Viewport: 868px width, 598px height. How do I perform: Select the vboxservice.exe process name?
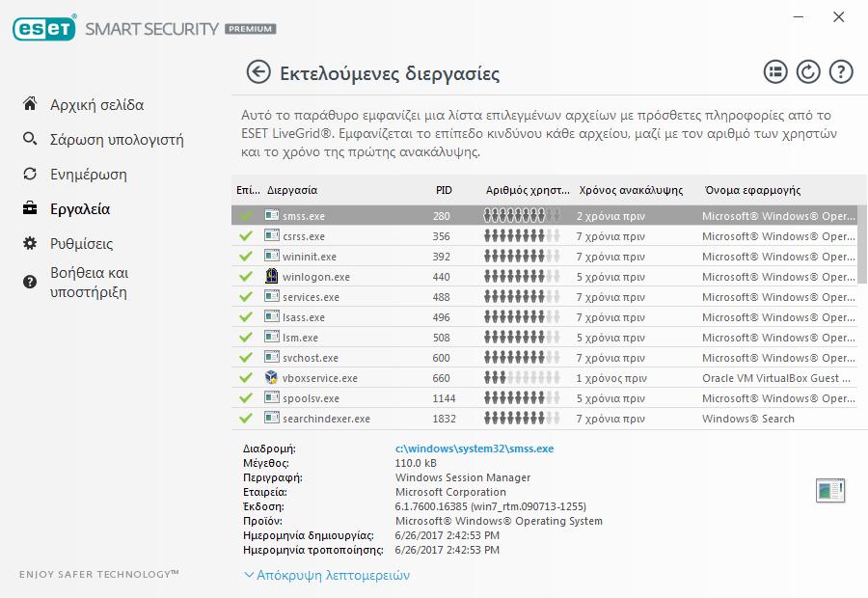click(x=320, y=378)
